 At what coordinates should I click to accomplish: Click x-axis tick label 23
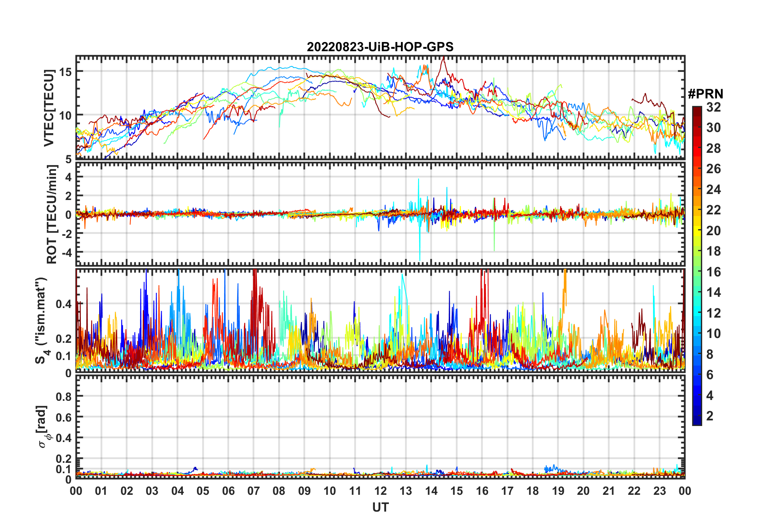tap(659, 491)
